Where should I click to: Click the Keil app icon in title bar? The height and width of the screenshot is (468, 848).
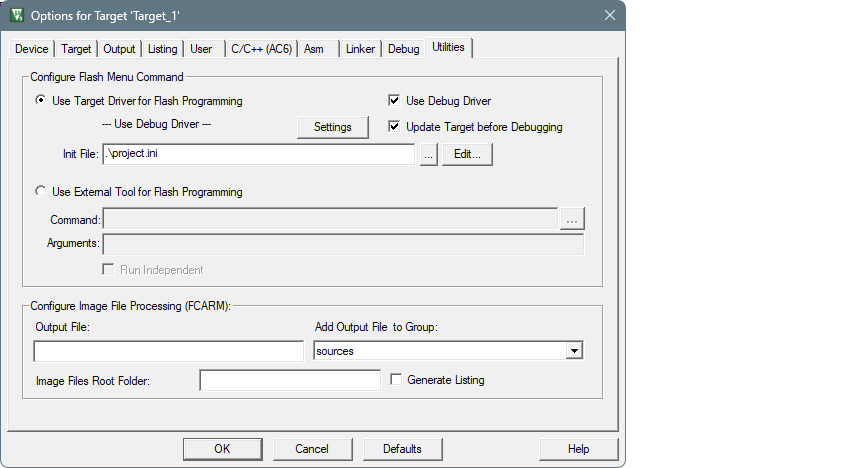pos(17,15)
